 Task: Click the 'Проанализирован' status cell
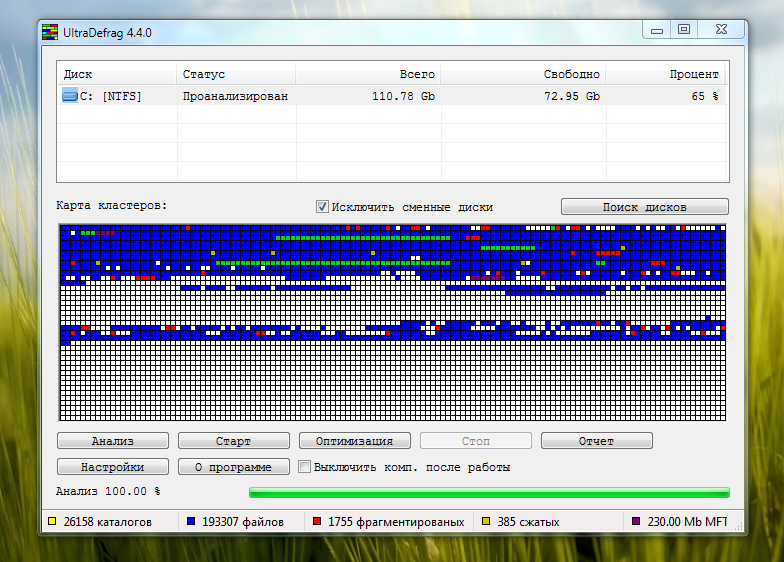[x=235, y=96]
